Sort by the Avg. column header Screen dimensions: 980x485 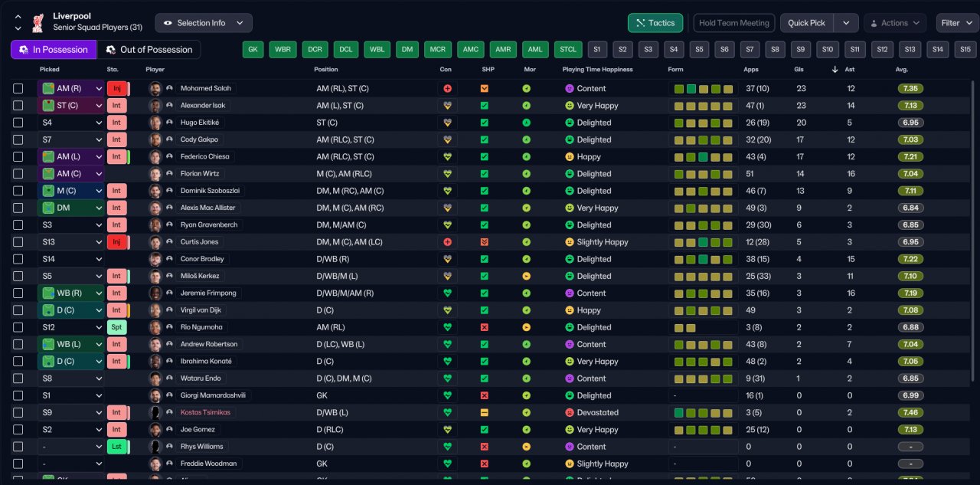point(902,69)
